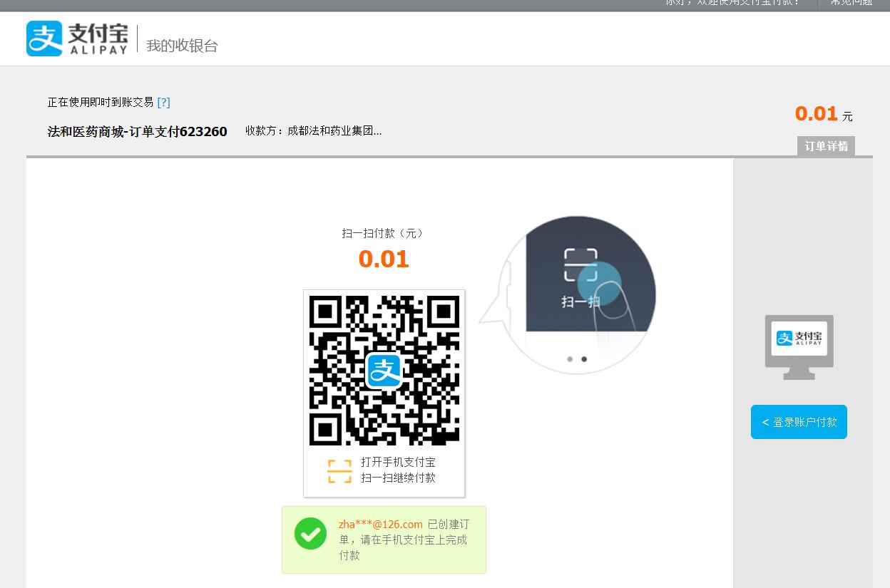Click the Alipay logo in the header

coord(77,38)
